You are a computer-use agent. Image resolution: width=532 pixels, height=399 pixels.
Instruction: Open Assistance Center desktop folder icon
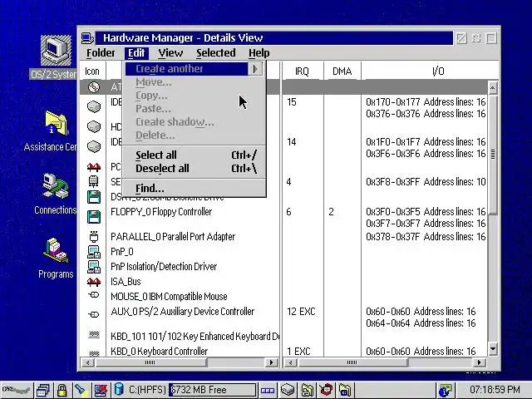[56, 123]
